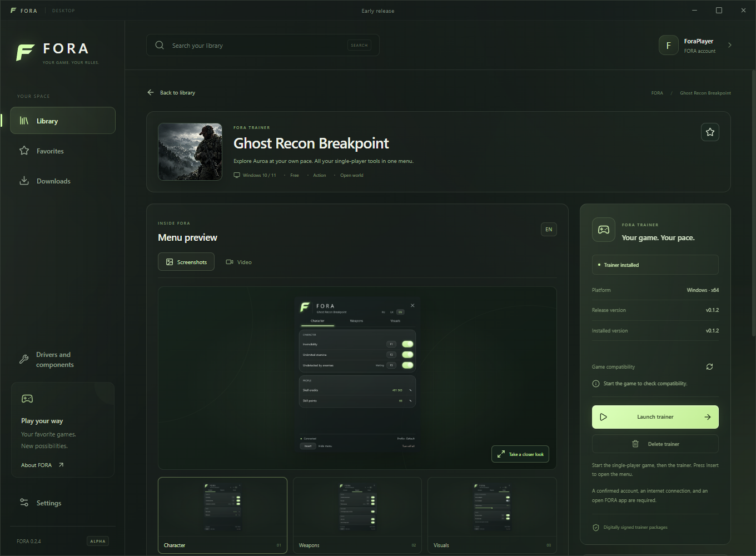Open the Library section
Viewport: 756px width, 556px height.
[x=63, y=121]
